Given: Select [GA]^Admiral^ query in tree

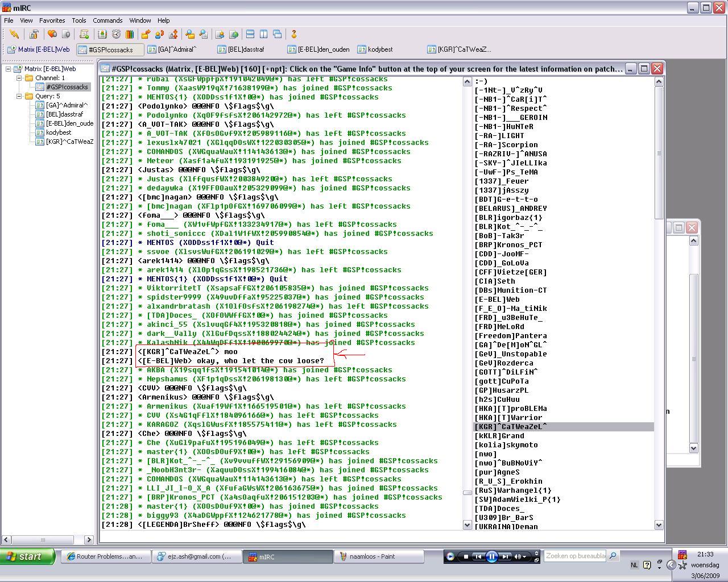Looking at the screenshot, I should click(67, 105).
